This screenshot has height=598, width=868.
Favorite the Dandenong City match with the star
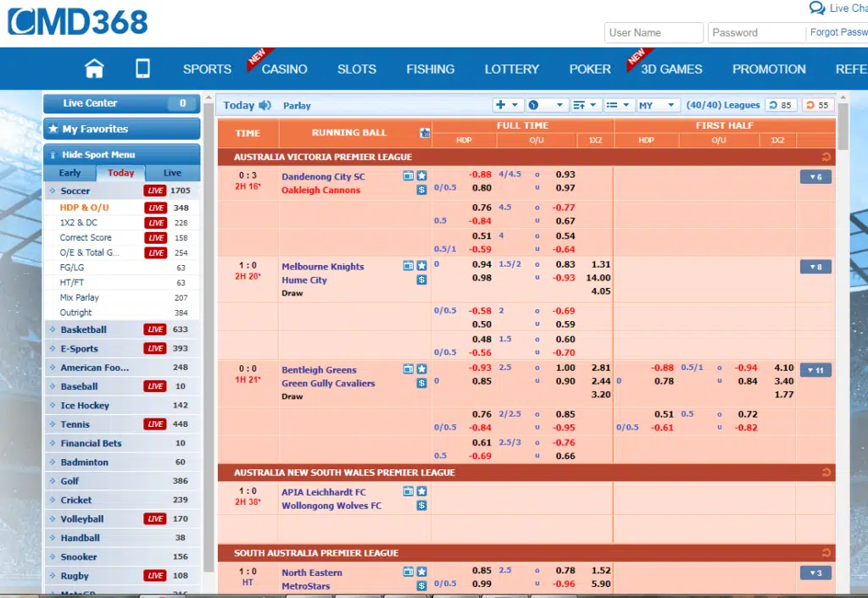[x=422, y=175]
